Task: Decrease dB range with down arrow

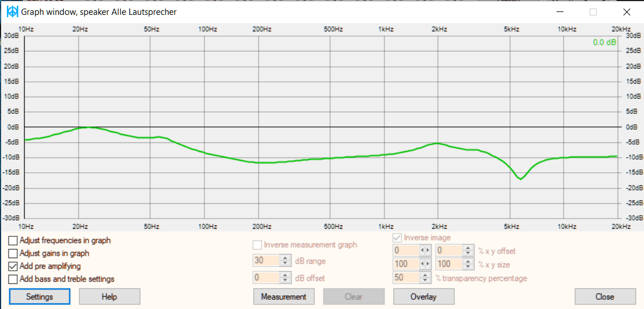Action: [x=286, y=263]
